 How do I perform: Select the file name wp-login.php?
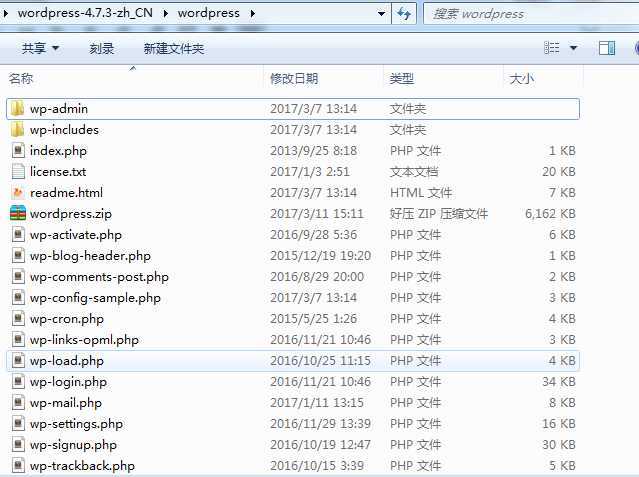68,382
